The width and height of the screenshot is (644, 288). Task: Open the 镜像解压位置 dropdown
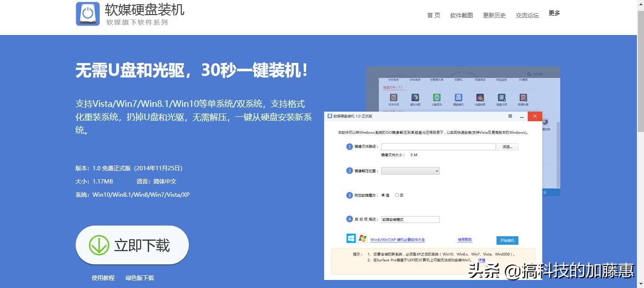point(410,170)
